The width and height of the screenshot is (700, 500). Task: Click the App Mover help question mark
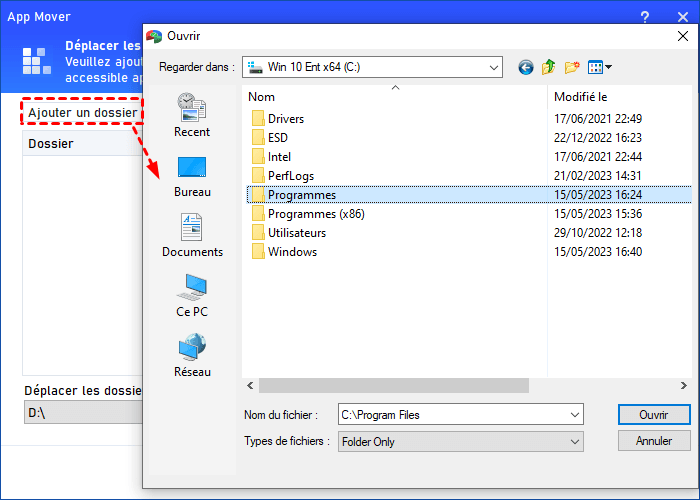645,17
